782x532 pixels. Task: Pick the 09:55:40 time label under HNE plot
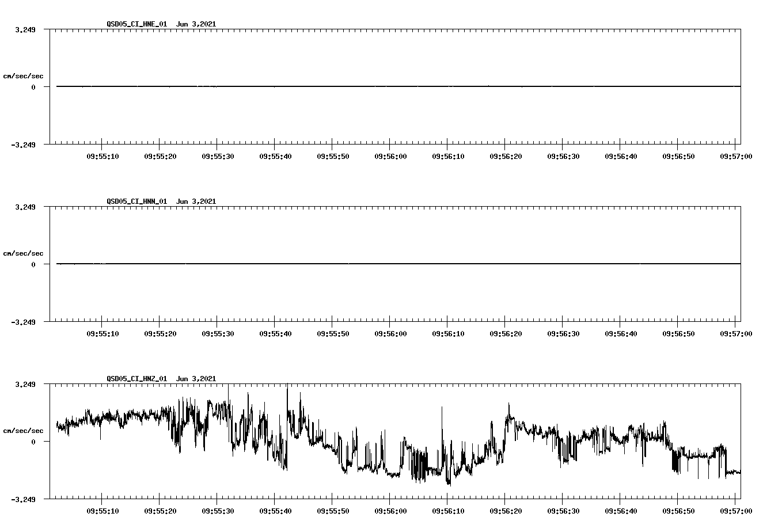pos(275,156)
